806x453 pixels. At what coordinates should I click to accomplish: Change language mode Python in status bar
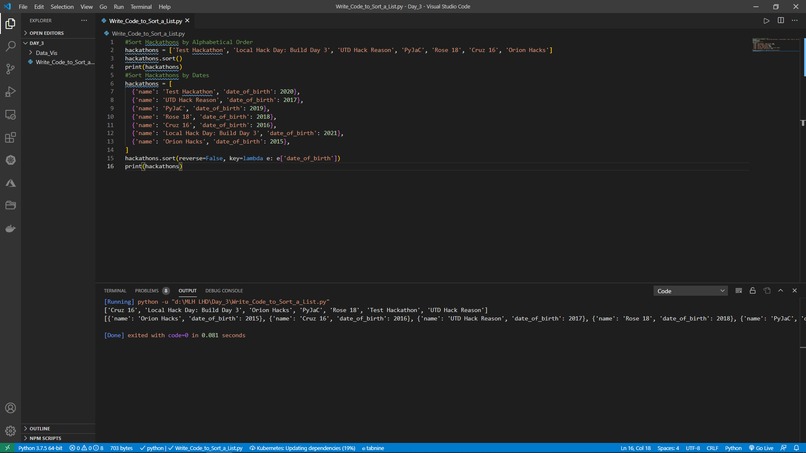tap(733, 448)
